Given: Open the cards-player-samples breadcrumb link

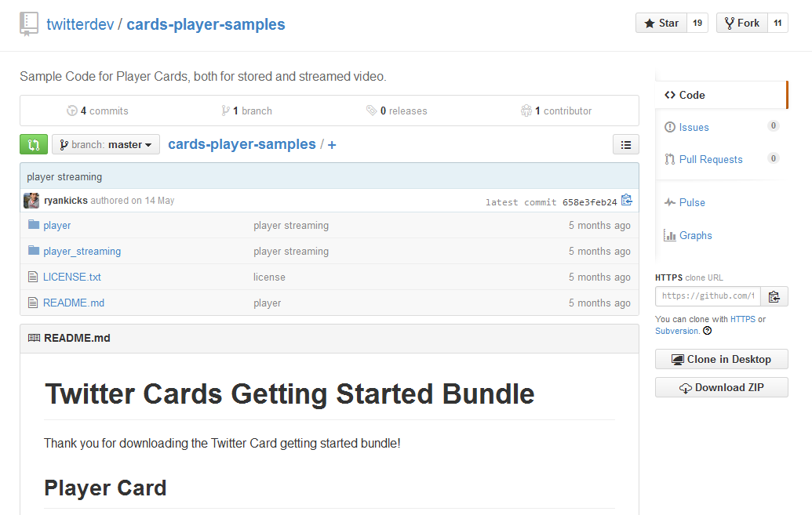Looking at the screenshot, I should [x=242, y=144].
